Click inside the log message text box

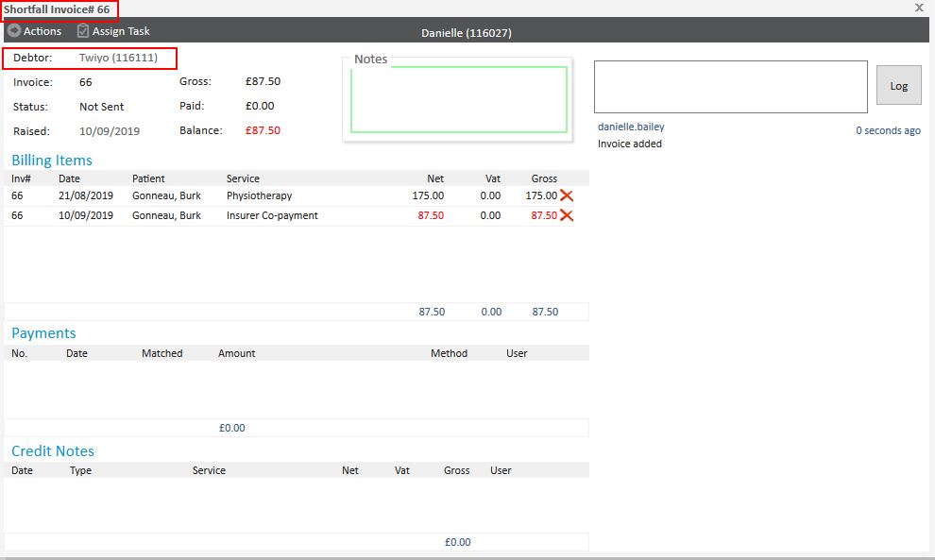tap(730, 87)
